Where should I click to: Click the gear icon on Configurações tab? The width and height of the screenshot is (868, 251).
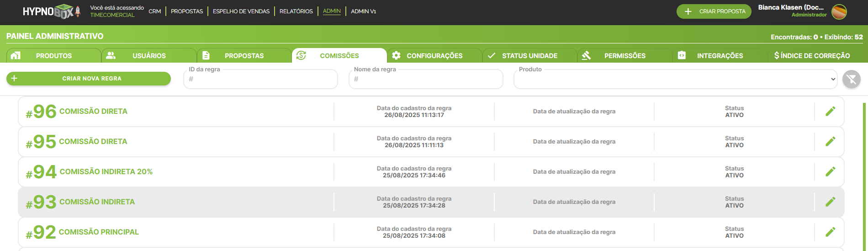point(396,55)
